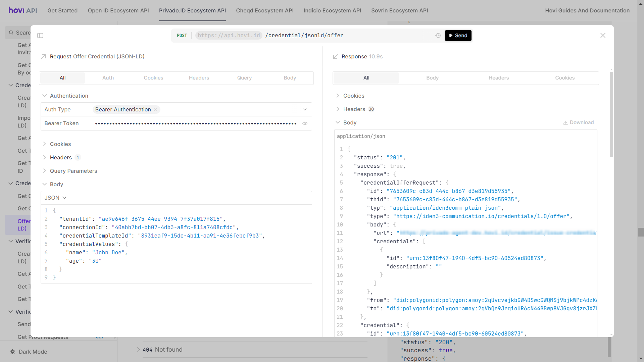Expand the Query Parameters section
644x362 pixels.
73,171
